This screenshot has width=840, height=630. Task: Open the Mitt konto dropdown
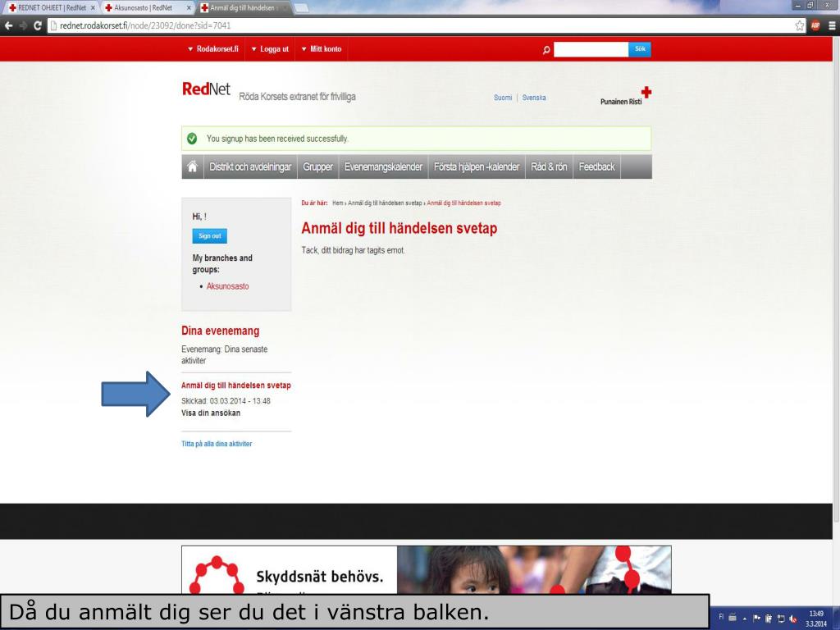322,48
